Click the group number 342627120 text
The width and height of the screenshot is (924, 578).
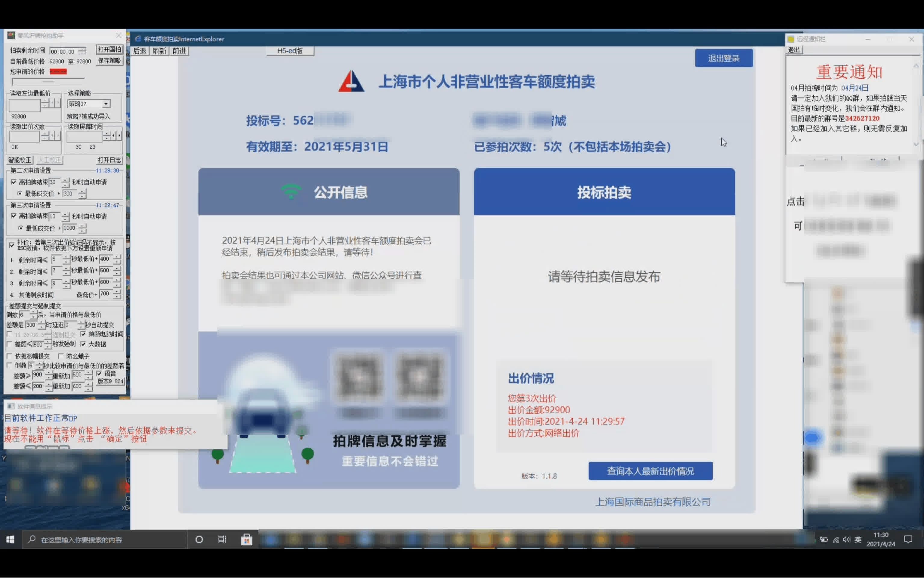point(862,119)
